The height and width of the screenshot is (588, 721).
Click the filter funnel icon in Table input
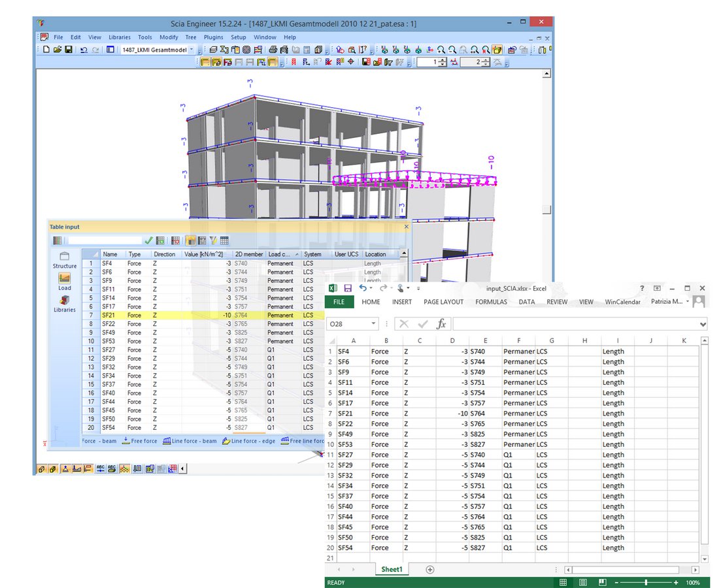[213, 240]
